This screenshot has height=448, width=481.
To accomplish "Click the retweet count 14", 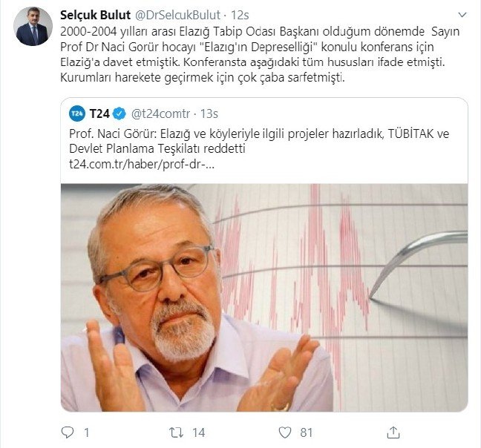I will point(198,432).
